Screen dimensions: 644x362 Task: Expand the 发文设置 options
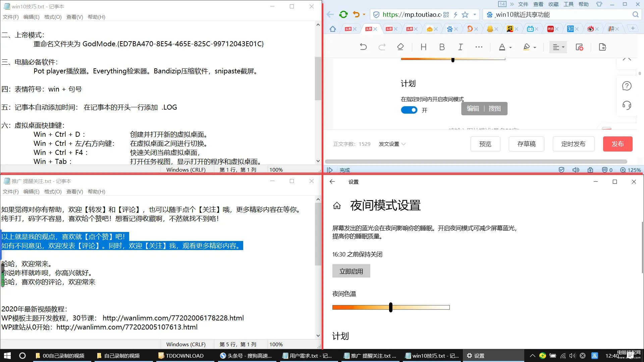(392, 144)
